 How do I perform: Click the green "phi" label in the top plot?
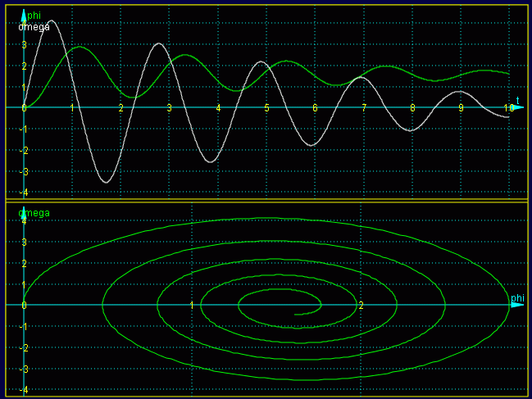tap(34, 16)
